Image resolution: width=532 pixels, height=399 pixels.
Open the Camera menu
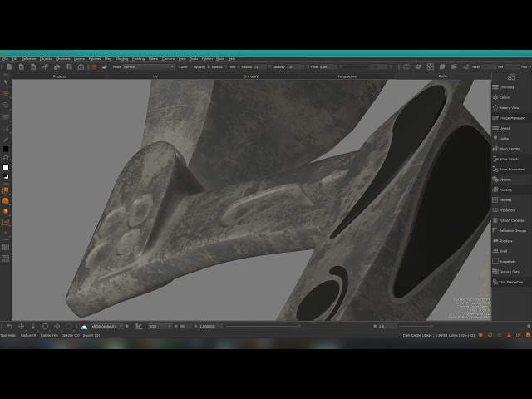click(x=168, y=59)
